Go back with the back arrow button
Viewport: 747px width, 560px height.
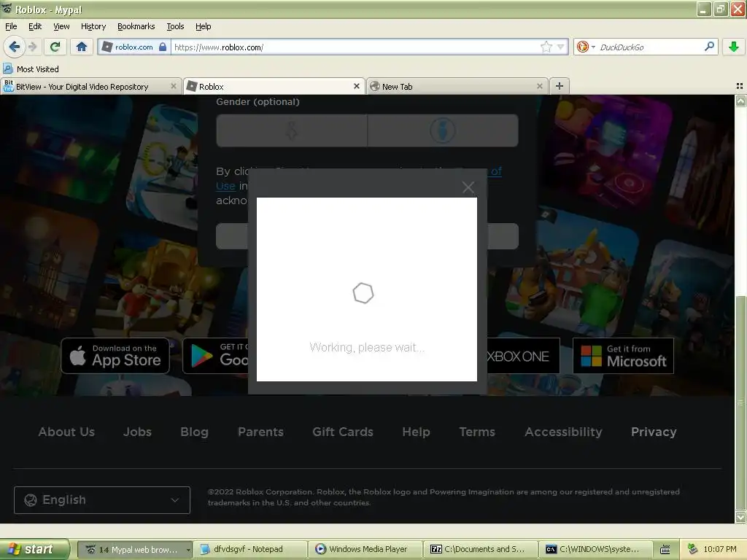[15, 47]
